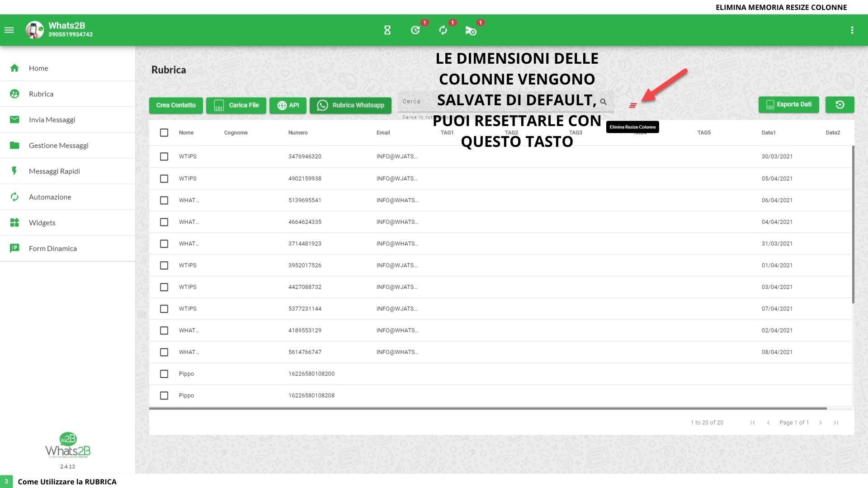Click the Esporta Dati button
Viewport: 868px width, 488px height.
789,104
